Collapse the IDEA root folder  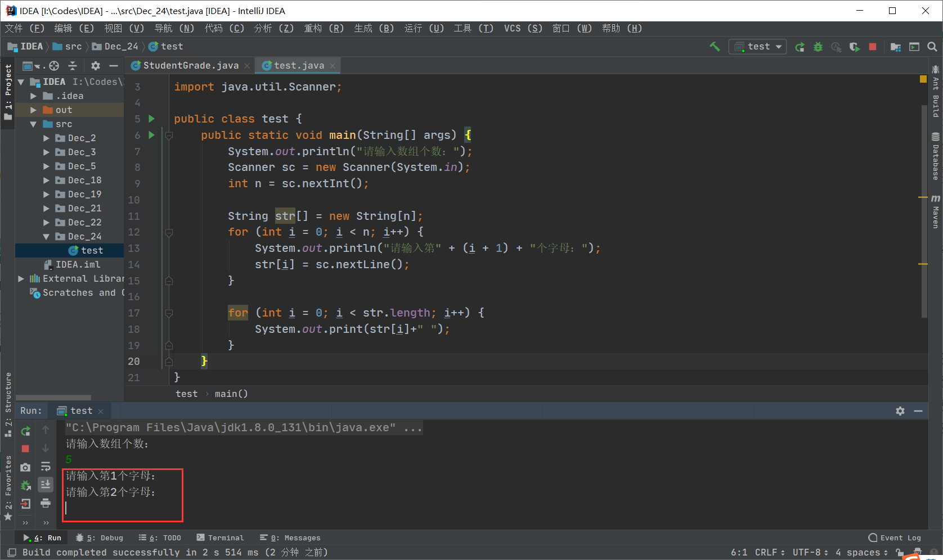pyautogui.click(x=21, y=82)
